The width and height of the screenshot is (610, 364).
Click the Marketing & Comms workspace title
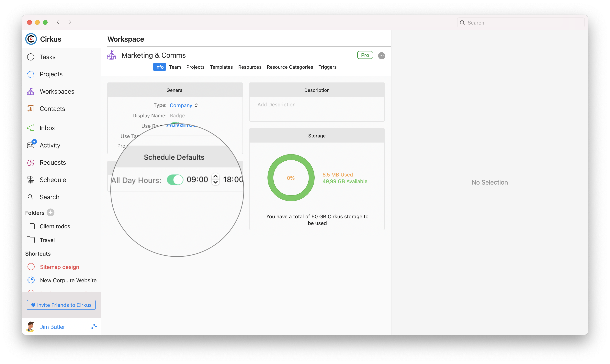[154, 55]
